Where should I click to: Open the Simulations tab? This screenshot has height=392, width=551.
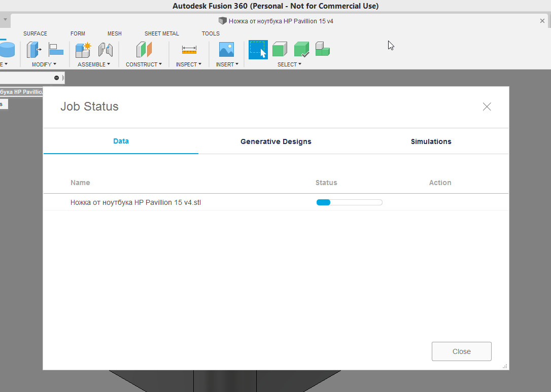431,141
